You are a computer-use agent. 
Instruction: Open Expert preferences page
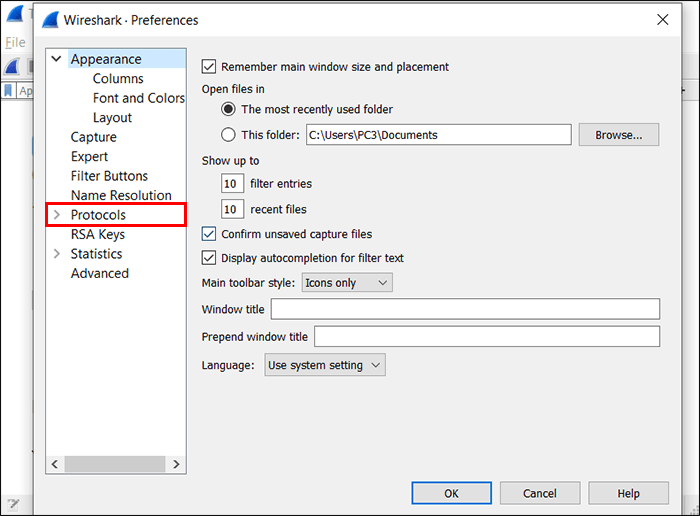point(89,157)
